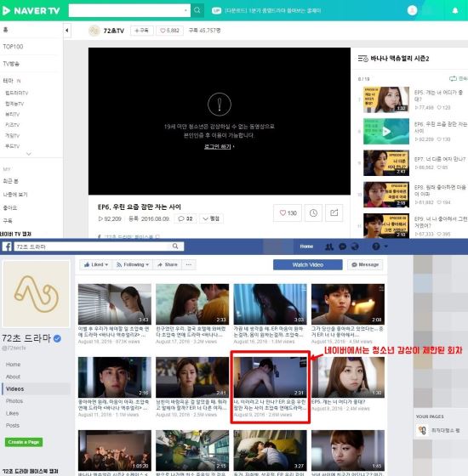Click the Watch Video button
The width and height of the screenshot is (468, 476).
click(307, 264)
